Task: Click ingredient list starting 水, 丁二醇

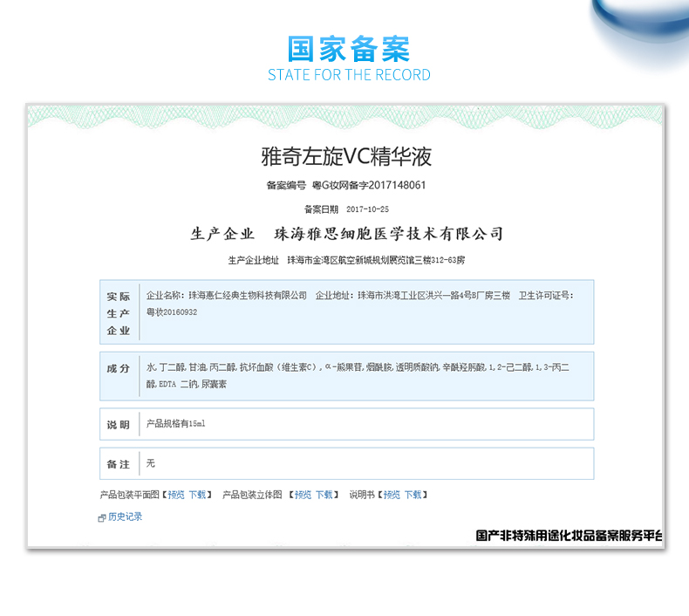Action: [x=358, y=375]
